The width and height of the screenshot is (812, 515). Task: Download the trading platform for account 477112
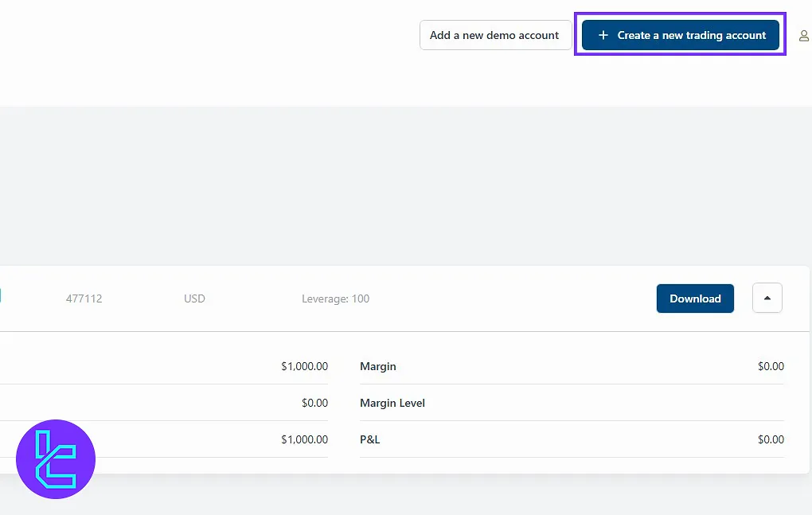point(694,298)
